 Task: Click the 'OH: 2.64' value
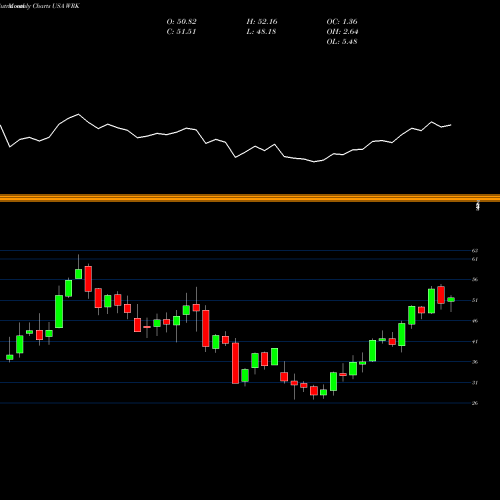[x=342, y=32]
